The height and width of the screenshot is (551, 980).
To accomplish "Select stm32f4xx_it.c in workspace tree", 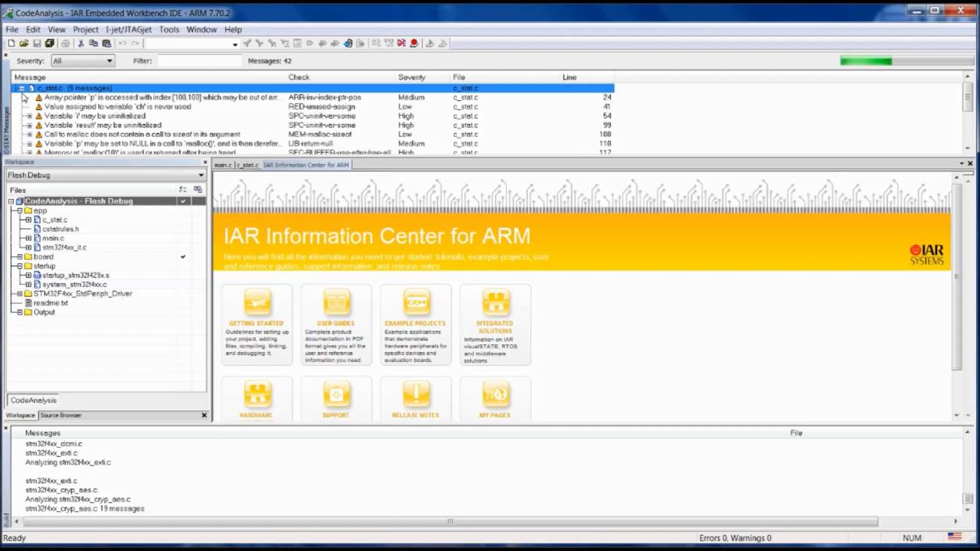I will click(x=64, y=247).
